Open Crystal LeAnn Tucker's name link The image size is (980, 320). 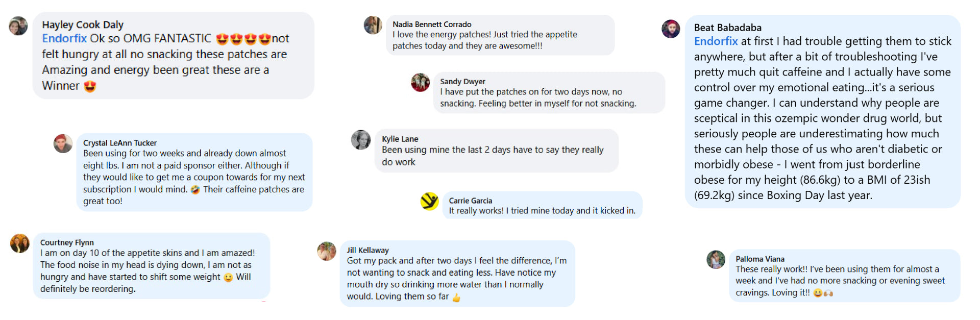tap(120, 143)
